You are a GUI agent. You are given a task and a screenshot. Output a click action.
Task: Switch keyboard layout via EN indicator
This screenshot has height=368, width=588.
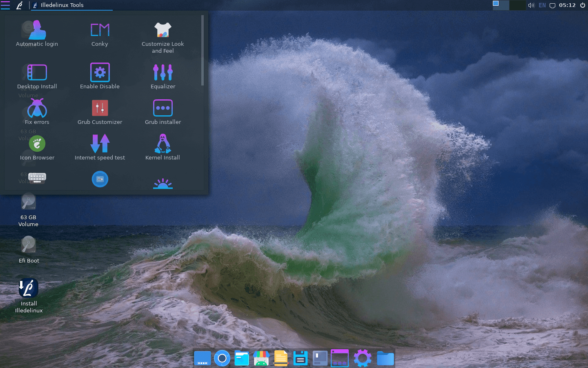click(x=542, y=5)
